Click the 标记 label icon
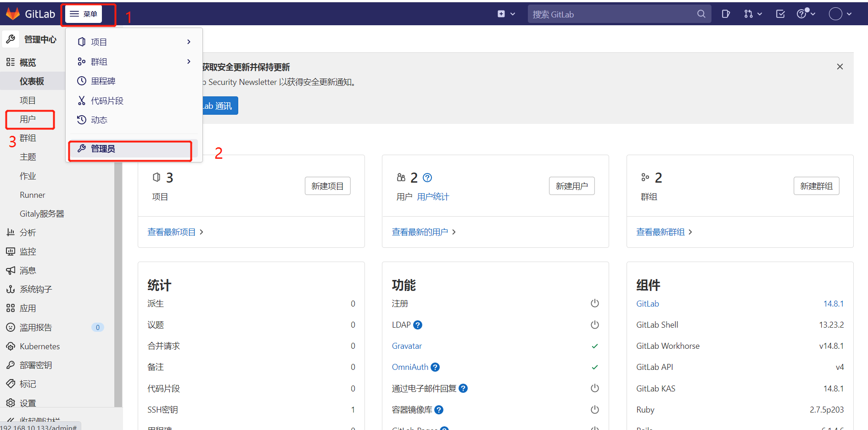 [x=11, y=384]
